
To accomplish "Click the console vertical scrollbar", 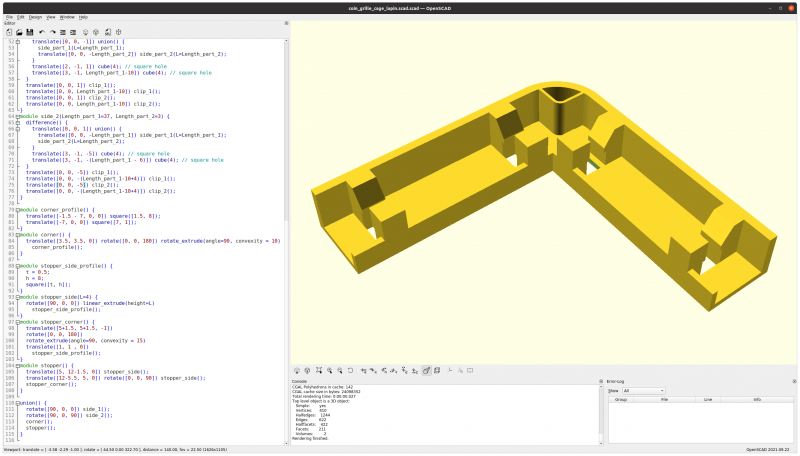I will (x=601, y=415).
